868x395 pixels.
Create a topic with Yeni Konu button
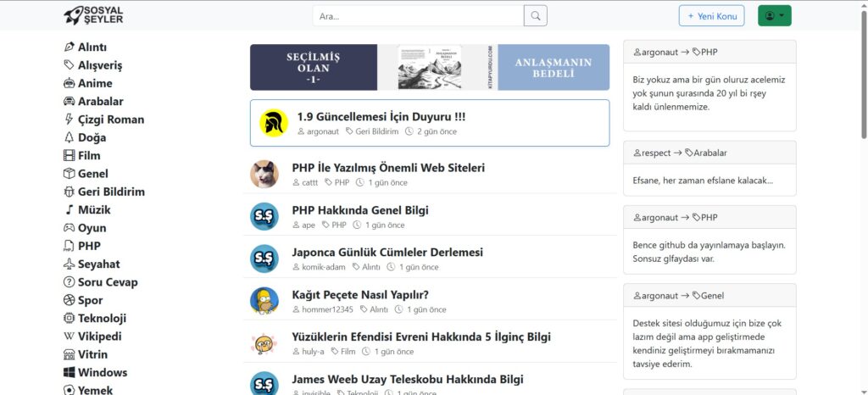pyautogui.click(x=711, y=16)
